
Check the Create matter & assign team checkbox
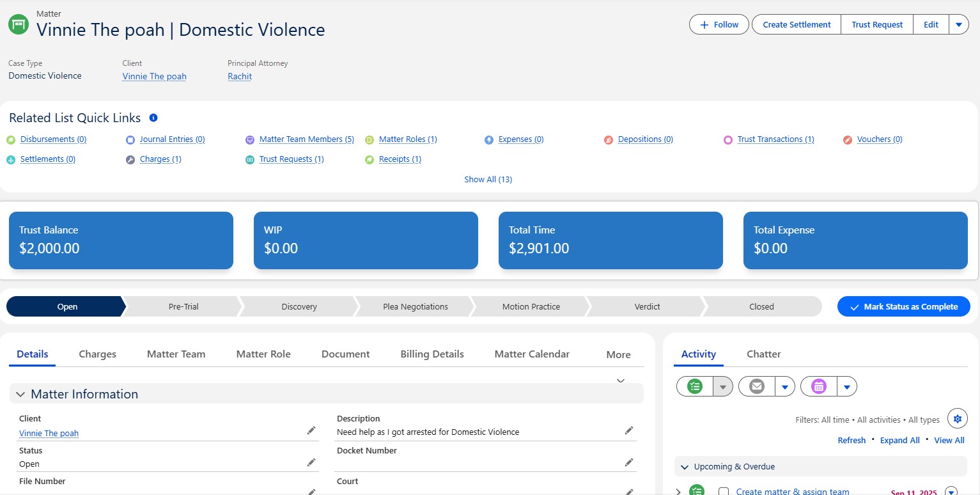724,492
